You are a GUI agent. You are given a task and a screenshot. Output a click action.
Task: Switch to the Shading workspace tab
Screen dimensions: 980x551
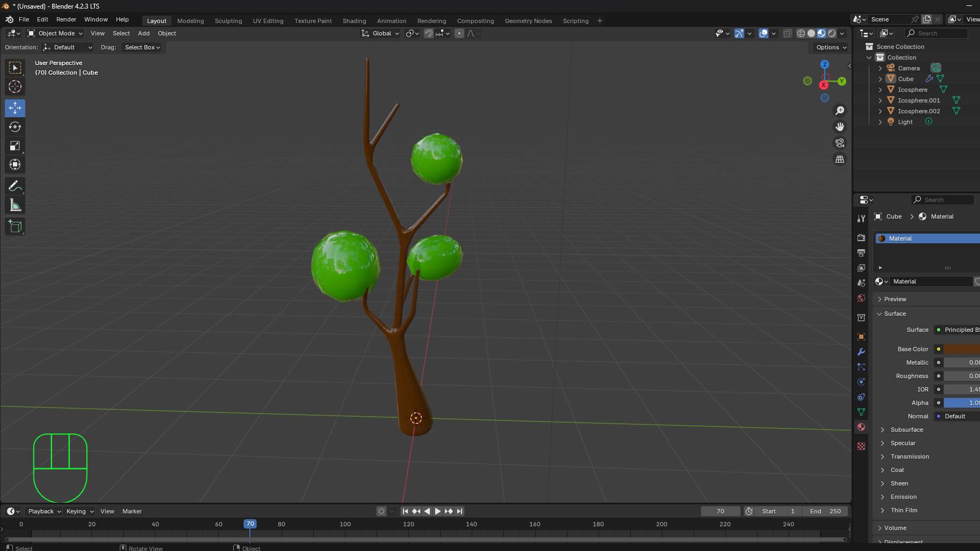coord(354,21)
